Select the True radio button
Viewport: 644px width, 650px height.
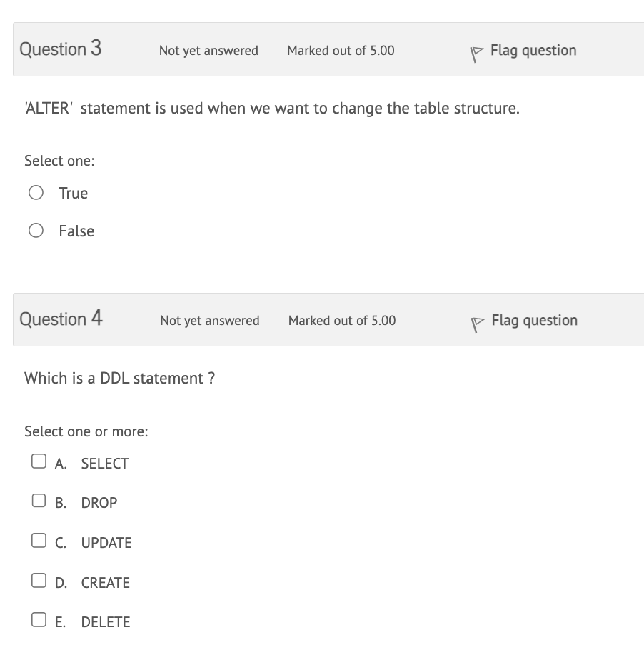(36, 193)
